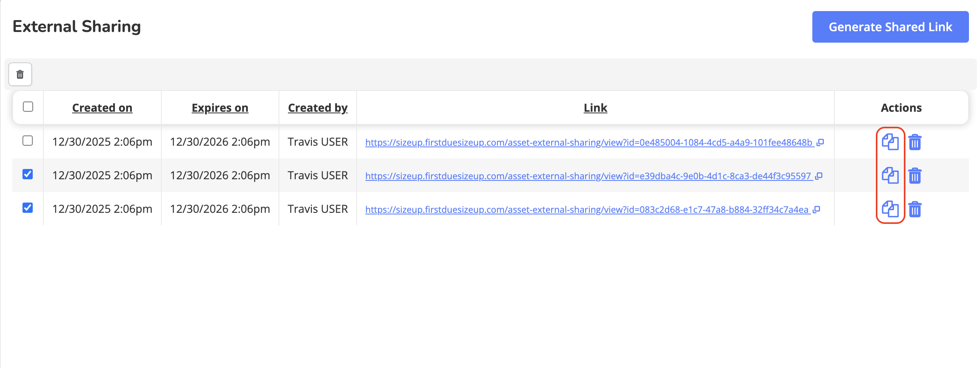Uncheck the second row's checkbox
980x368 pixels.
click(x=28, y=174)
